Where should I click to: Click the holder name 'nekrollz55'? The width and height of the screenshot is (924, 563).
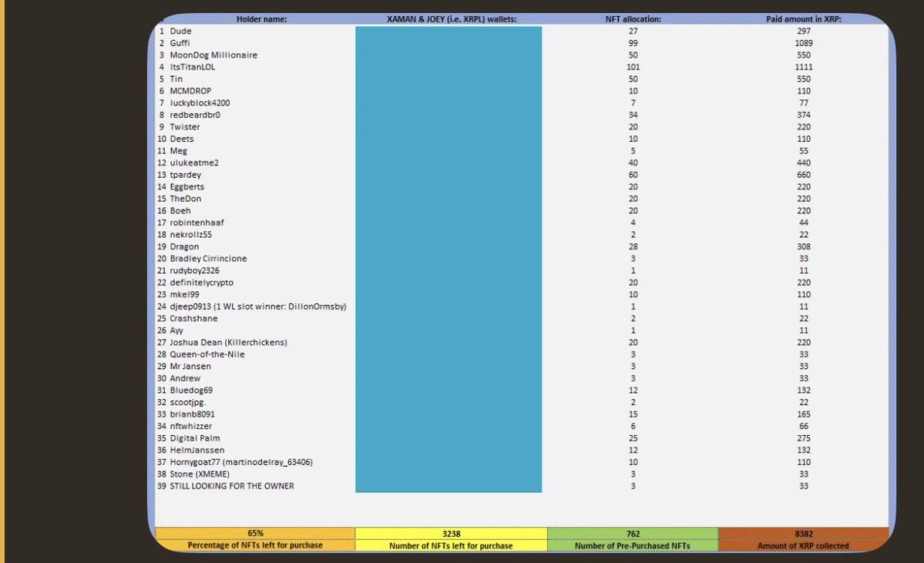click(x=190, y=234)
